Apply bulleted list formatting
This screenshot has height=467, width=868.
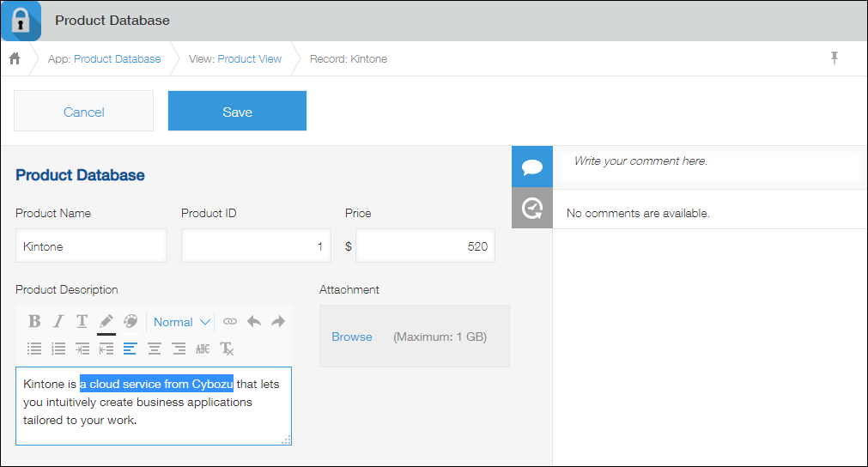34,349
